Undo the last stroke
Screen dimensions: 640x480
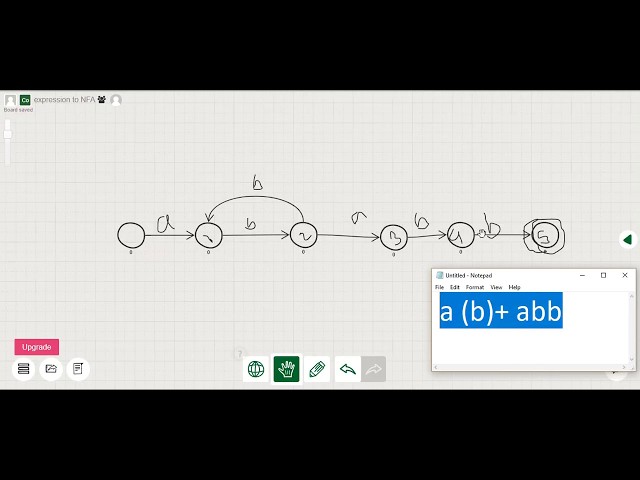[x=348, y=369]
